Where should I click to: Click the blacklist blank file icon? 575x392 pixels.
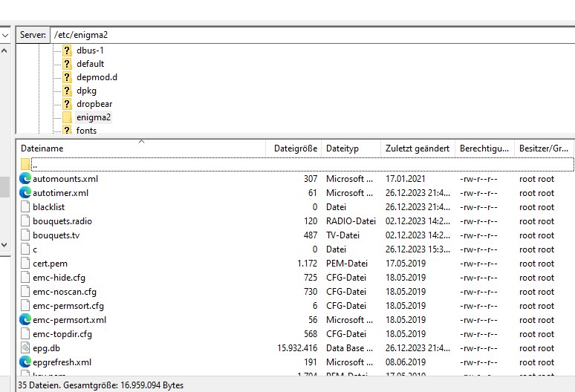[x=25, y=207]
